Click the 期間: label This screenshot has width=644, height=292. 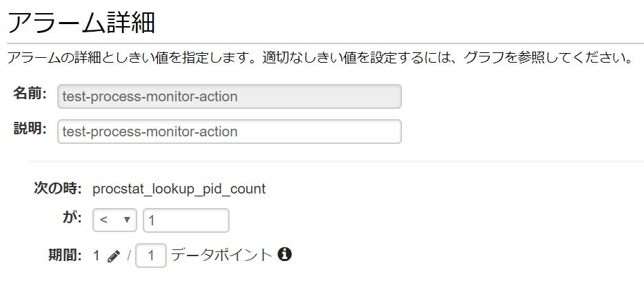tap(66, 255)
